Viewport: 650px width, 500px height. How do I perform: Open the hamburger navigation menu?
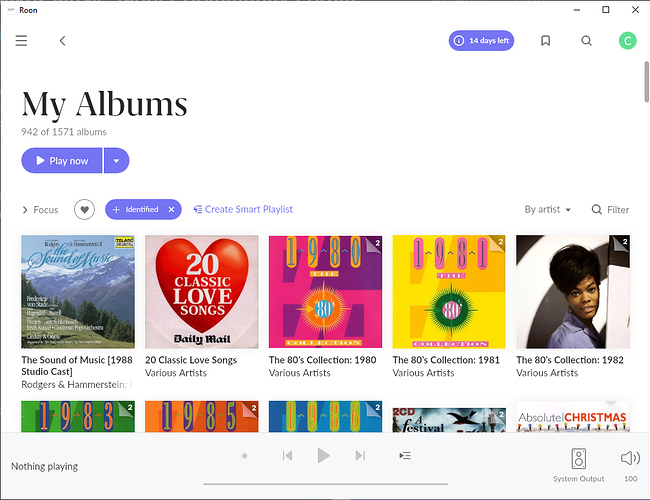point(21,41)
